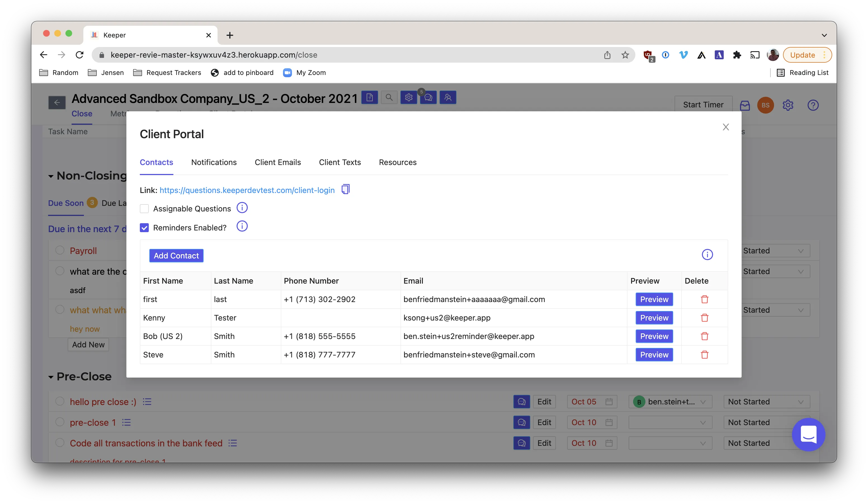Click the client portal people icon in header
The height and width of the screenshot is (504, 868).
point(448,98)
